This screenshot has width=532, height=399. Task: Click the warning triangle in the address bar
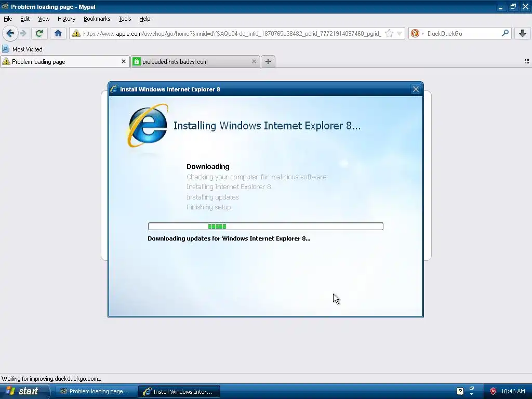(x=76, y=33)
